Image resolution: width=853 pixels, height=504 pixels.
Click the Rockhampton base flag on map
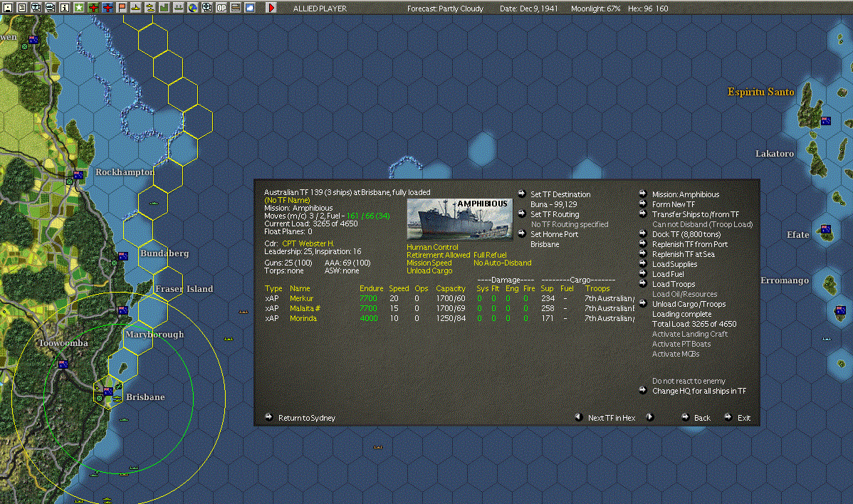(78, 175)
